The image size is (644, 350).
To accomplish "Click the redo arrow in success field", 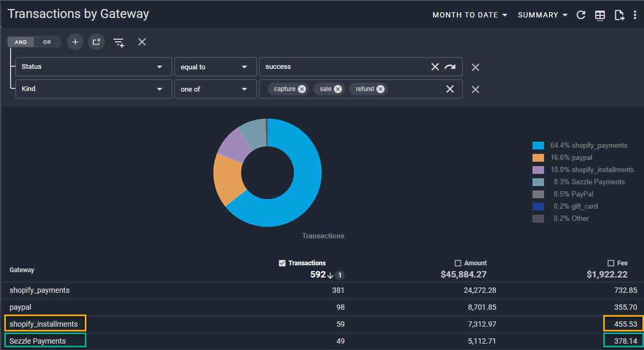I will tap(450, 67).
